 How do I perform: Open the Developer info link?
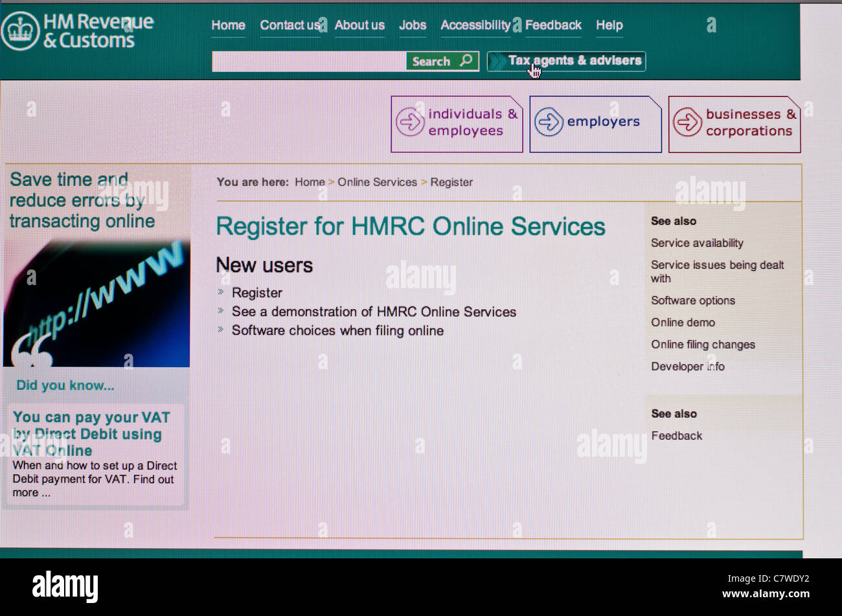click(x=688, y=367)
